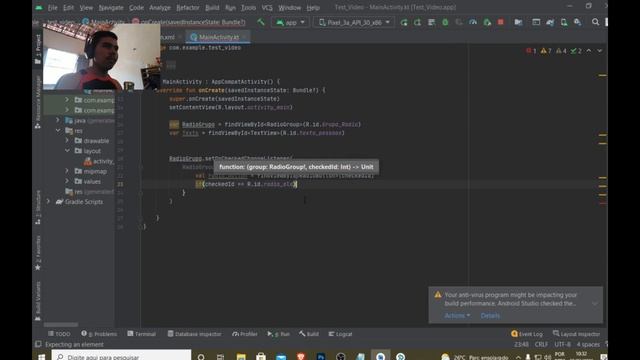Open the Profiler tool window

point(245,334)
